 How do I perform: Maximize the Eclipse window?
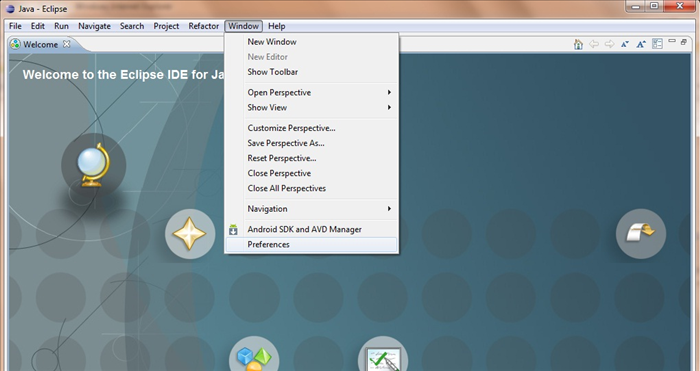coord(654,6)
